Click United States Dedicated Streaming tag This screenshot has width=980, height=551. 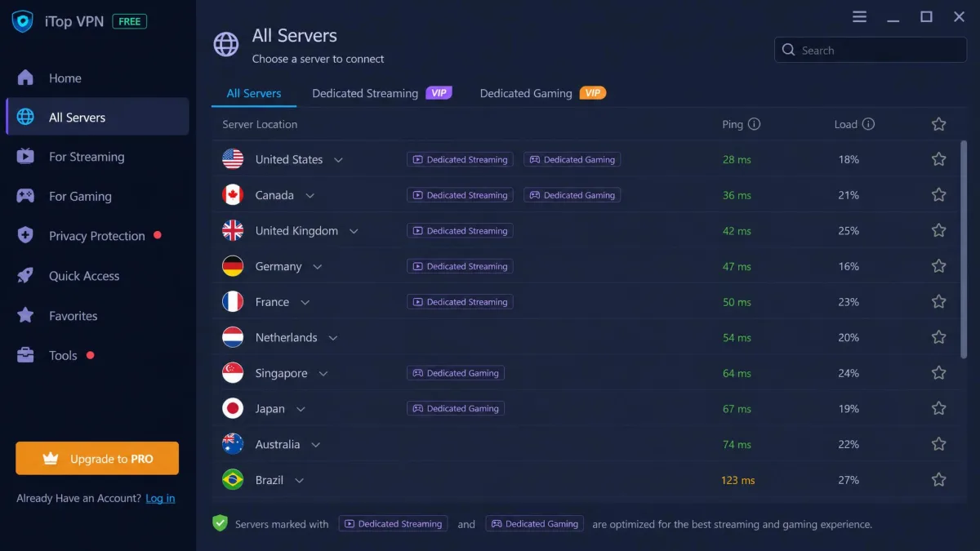[x=460, y=159]
